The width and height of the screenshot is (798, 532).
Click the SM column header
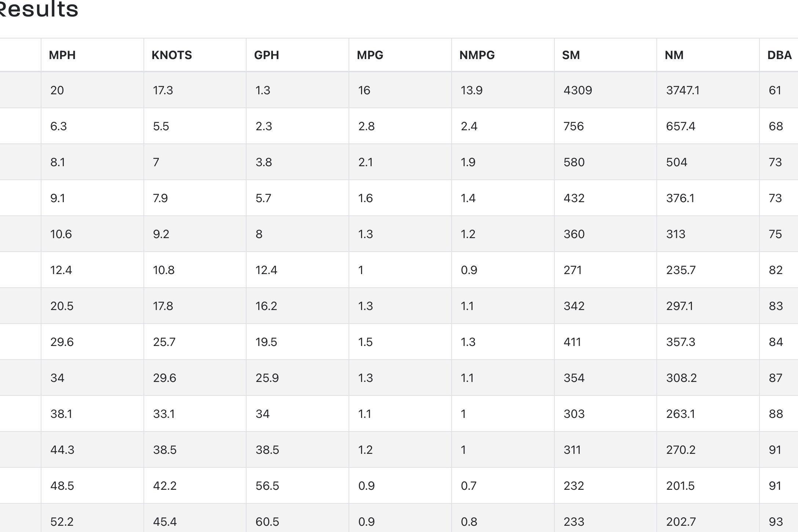tap(571, 55)
